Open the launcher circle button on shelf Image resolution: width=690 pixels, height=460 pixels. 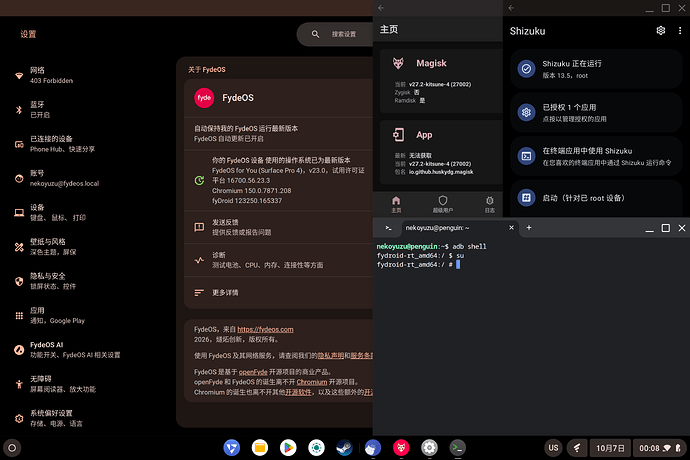(12, 448)
